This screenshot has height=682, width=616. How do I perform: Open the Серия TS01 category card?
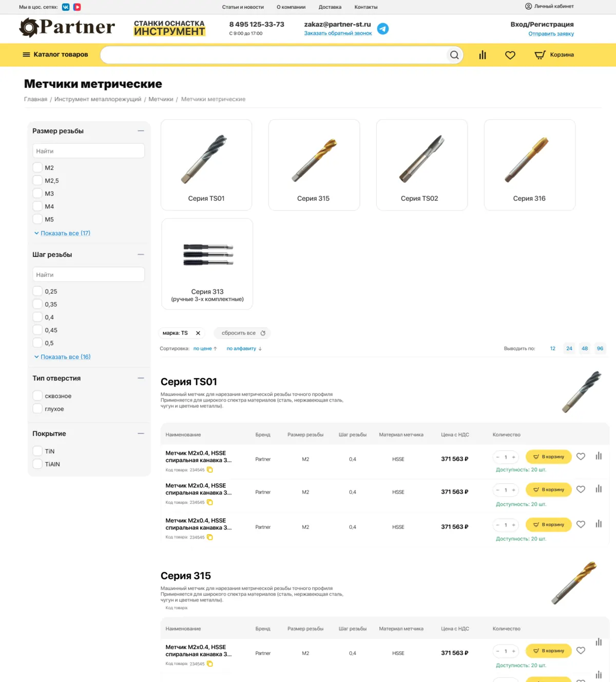(x=206, y=165)
